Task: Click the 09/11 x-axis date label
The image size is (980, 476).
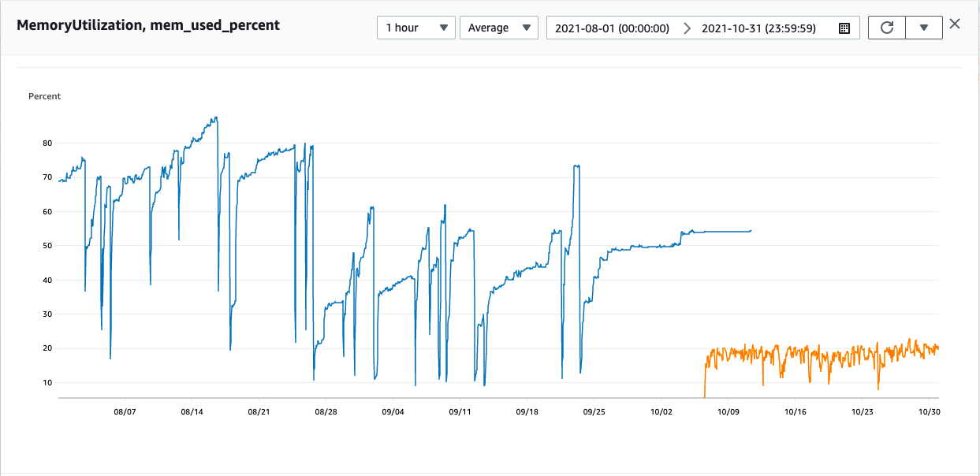Action: click(460, 412)
